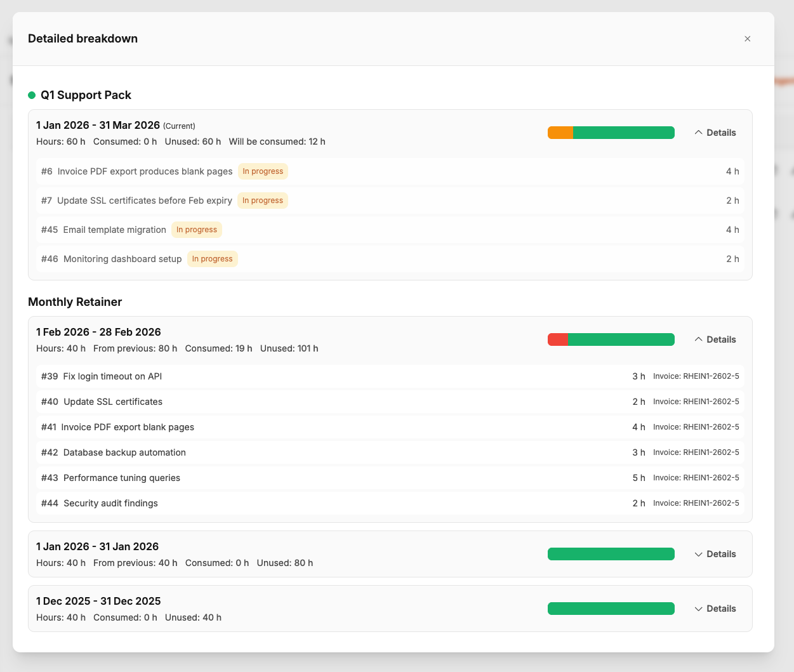This screenshot has height=672, width=794.
Task: Open task #7 Update SSL certificates before Feb expiry
Action: [x=144, y=201]
